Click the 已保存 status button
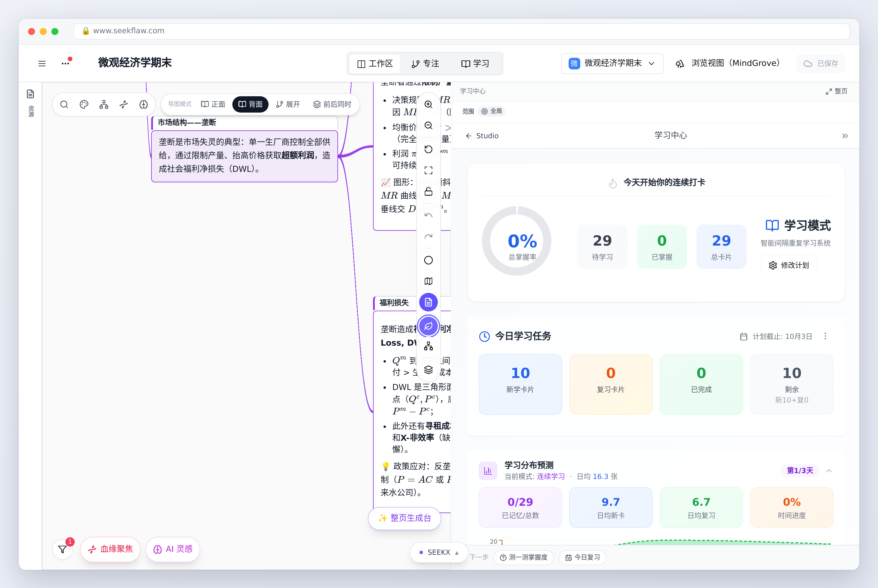 coord(821,63)
